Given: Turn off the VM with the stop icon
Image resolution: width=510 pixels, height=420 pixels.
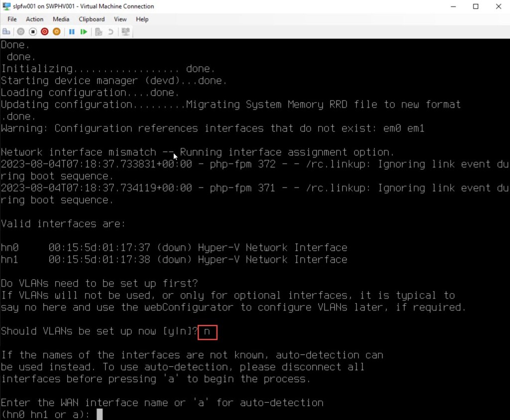Looking at the screenshot, I should pos(33,32).
